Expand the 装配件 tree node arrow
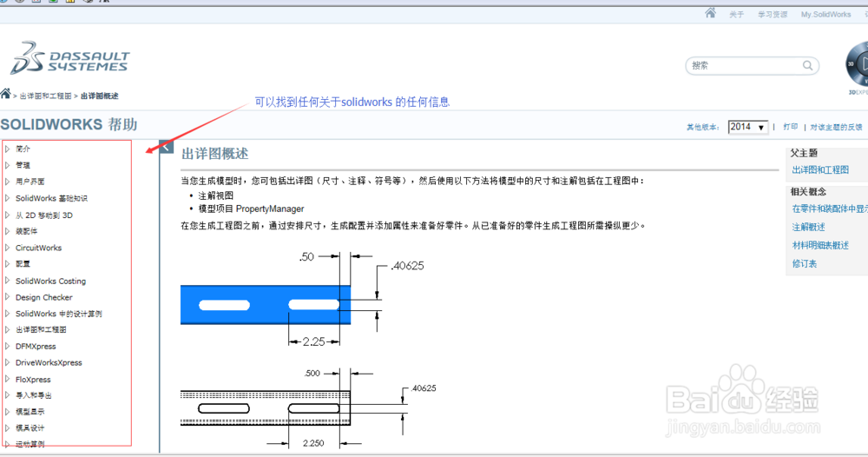The height and width of the screenshot is (457, 868). tap(7, 231)
